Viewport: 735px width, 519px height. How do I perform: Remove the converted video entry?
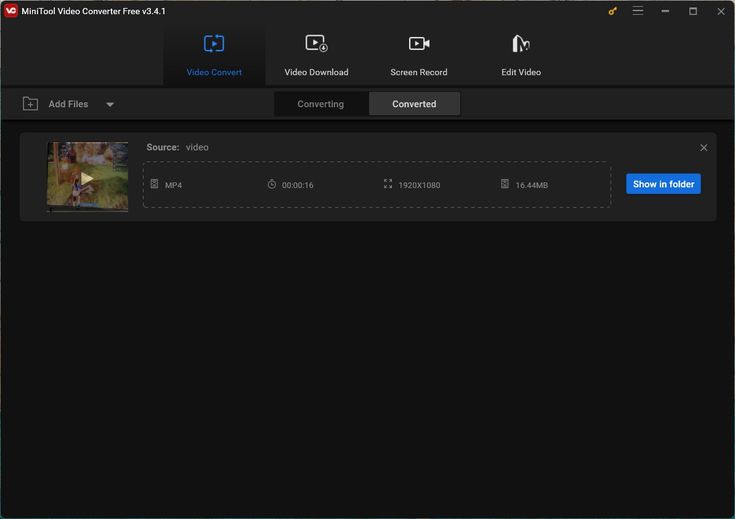pyautogui.click(x=703, y=147)
